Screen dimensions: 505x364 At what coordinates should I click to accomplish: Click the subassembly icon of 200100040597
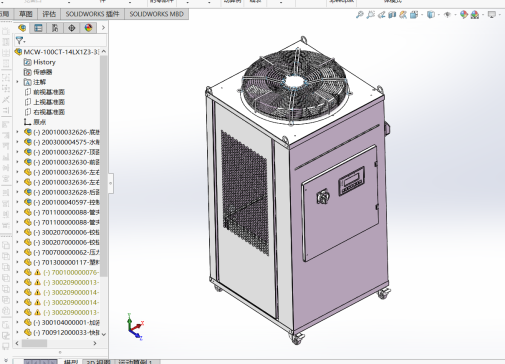pyautogui.click(x=28, y=202)
